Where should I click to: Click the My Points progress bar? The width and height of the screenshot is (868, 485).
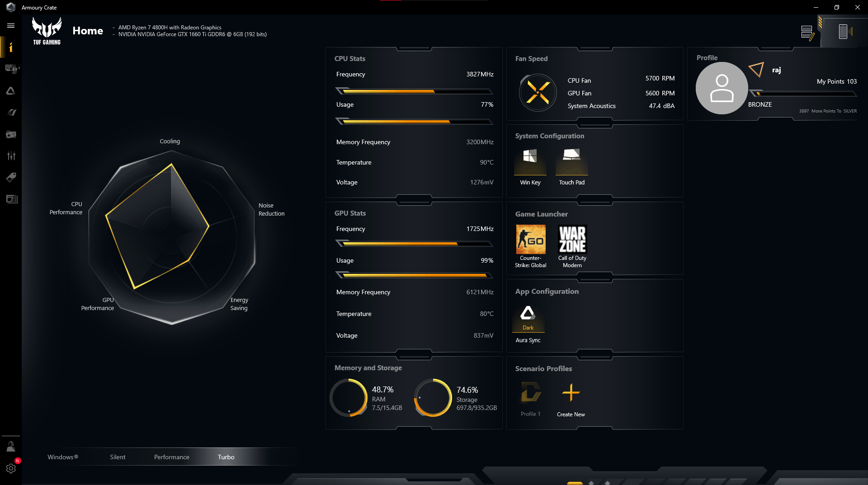[803, 94]
